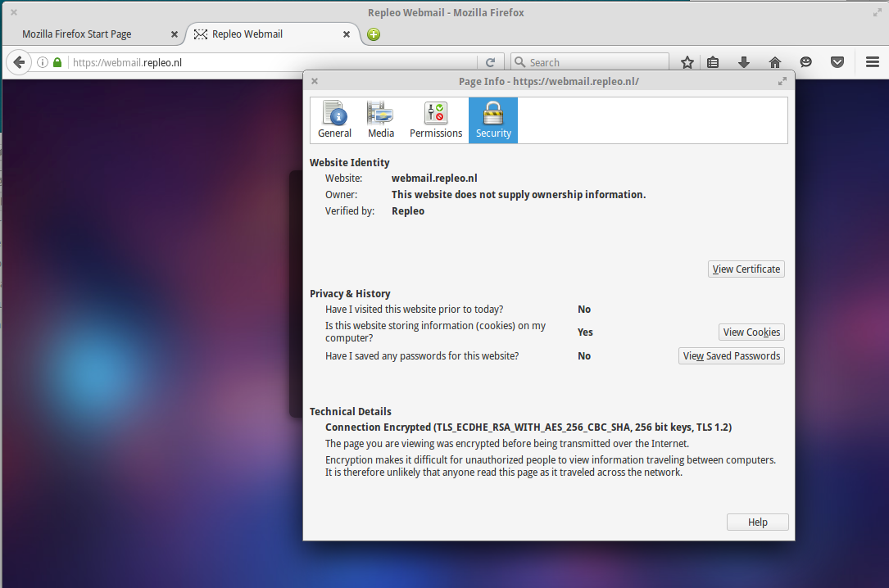This screenshot has height=588, width=889.
Task: Click the 'Yes' cookies answer text
Action: [x=585, y=332]
